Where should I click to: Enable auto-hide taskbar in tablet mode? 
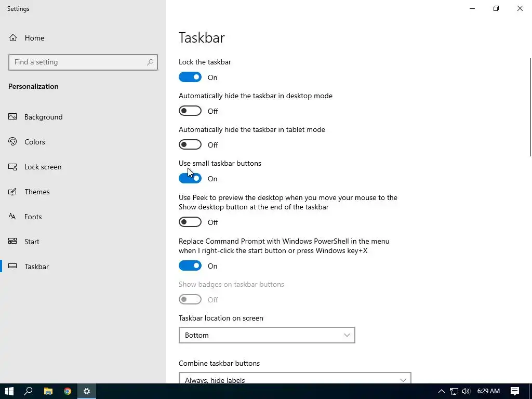point(190,144)
